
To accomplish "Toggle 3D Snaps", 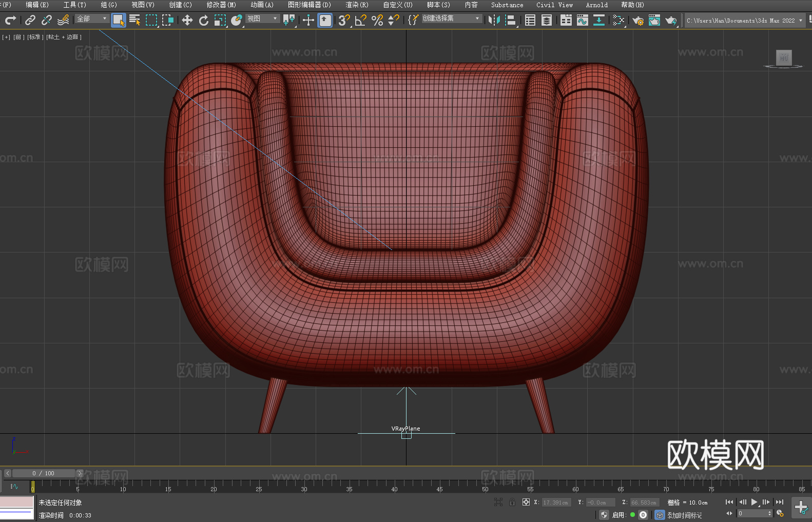I will (344, 20).
